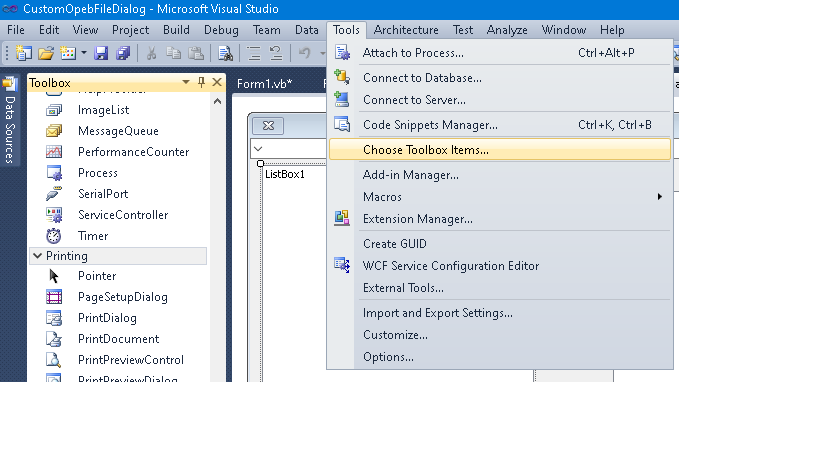Open the View menu
The image size is (819, 460).
click(85, 30)
